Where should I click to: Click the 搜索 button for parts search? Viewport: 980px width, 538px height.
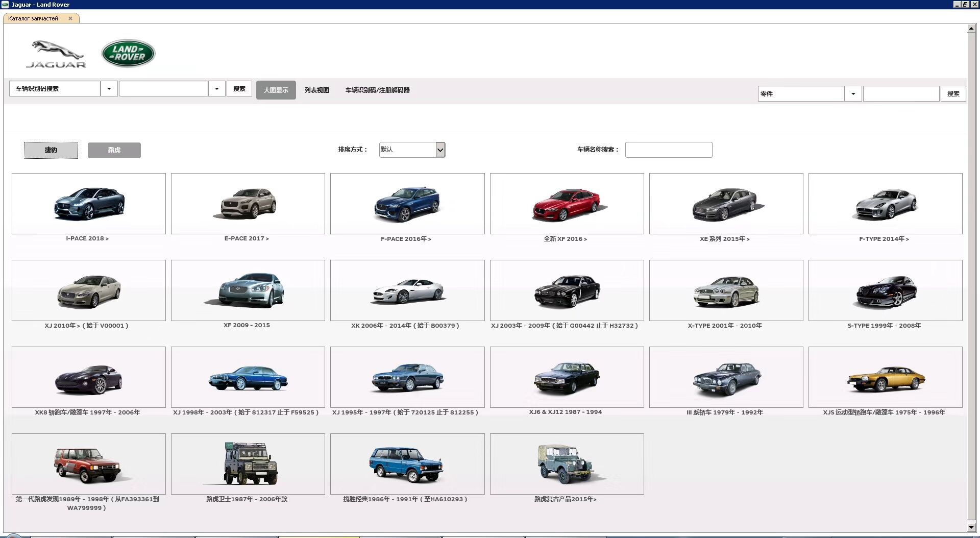point(953,94)
